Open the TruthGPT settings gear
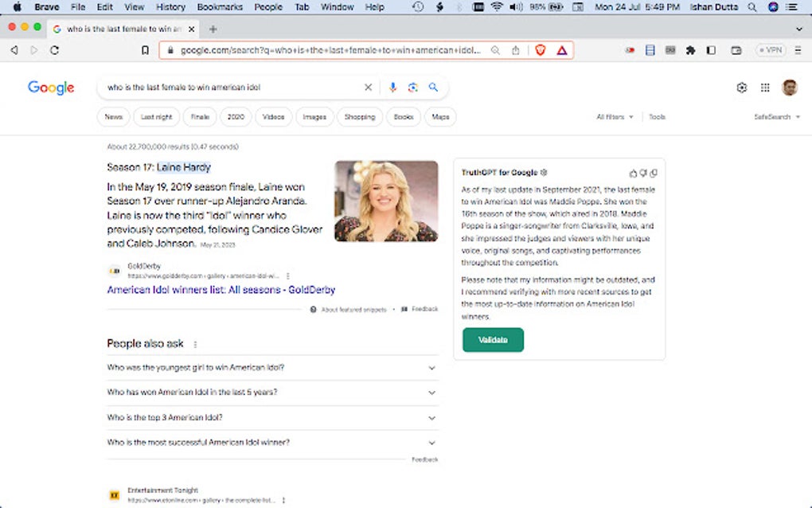Viewport: 812px width, 508px height. (543, 172)
